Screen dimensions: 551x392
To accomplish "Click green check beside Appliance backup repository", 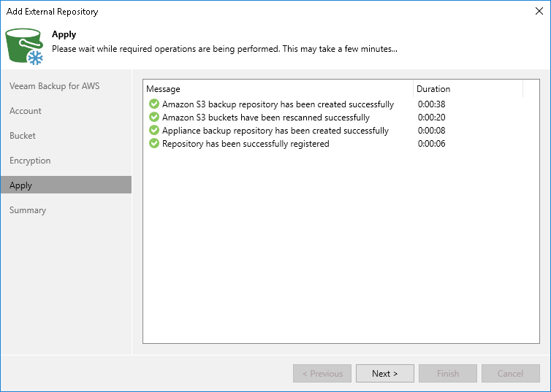I will coord(153,131).
